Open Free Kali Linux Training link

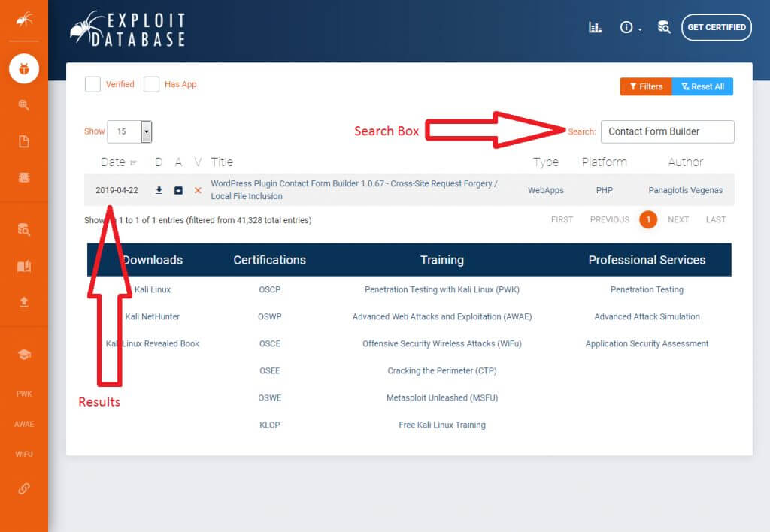pos(442,425)
